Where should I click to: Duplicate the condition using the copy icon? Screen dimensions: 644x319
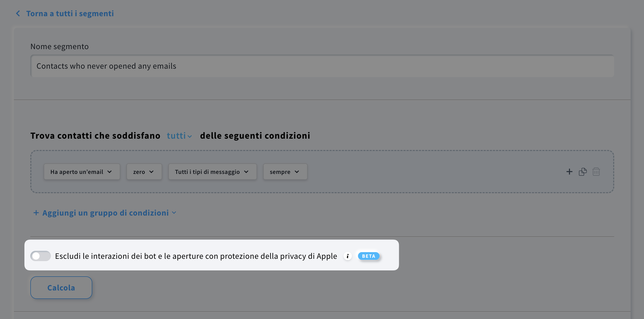pos(583,172)
